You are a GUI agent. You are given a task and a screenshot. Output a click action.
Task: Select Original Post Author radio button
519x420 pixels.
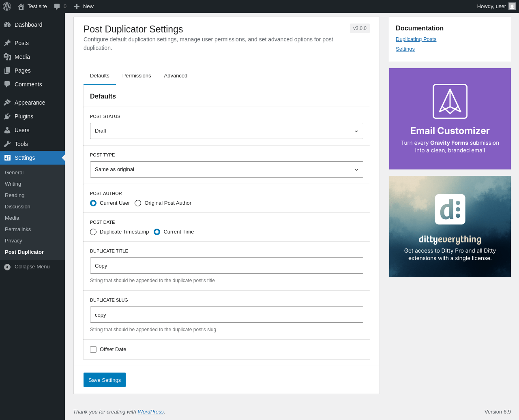point(138,203)
